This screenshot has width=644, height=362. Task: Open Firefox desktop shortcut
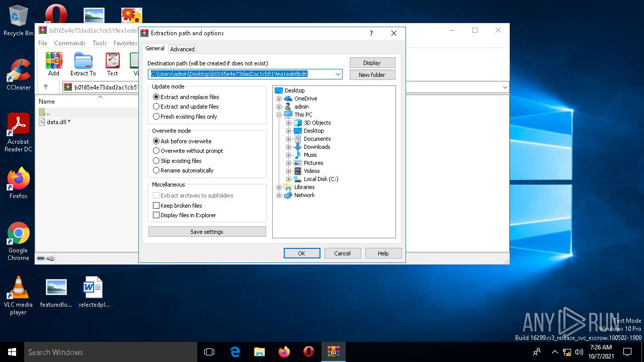coord(19,183)
